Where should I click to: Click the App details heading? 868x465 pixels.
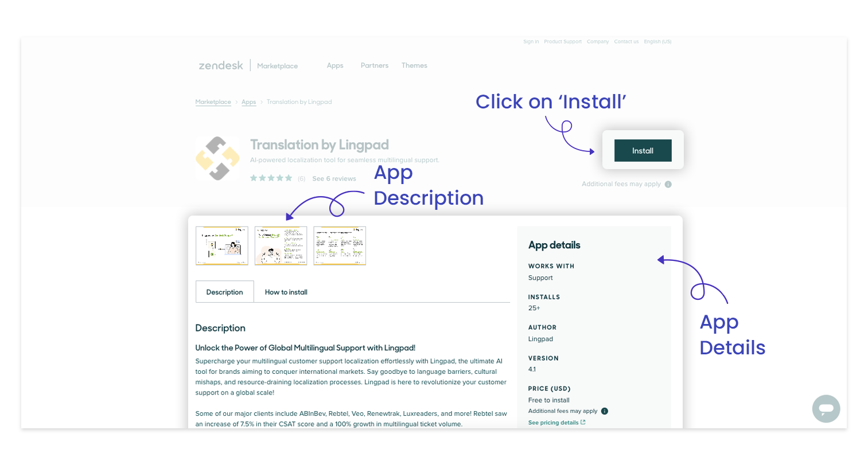coord(554,245)
